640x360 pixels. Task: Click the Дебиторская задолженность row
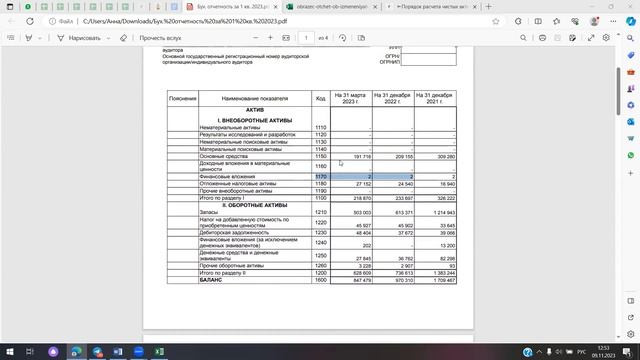coord(311,233)
